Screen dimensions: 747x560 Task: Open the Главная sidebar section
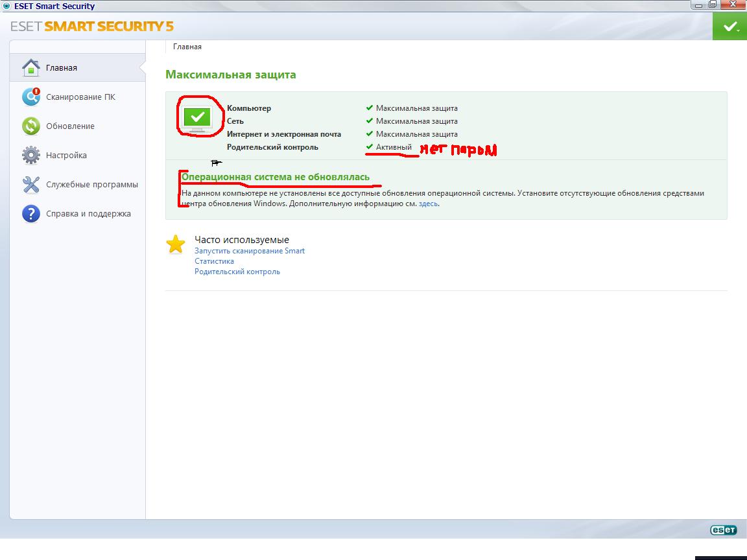click(x=77, y=67)
